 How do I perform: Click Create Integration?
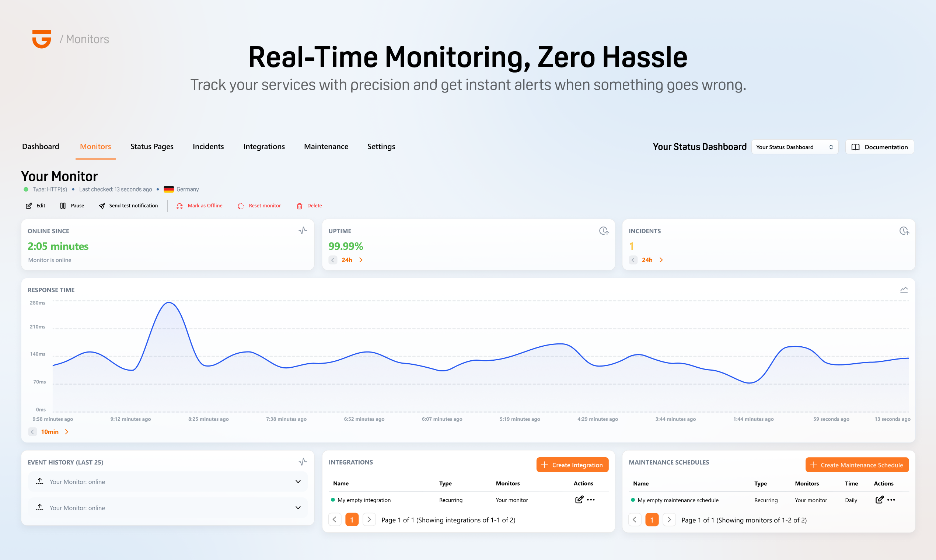[x=572, y=465]
